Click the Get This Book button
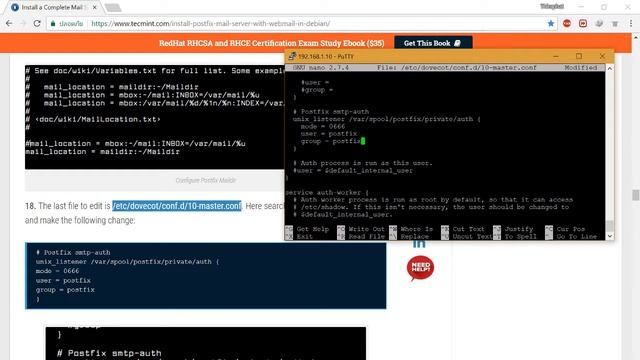The height and width of the screenshot is (360, 640). point(433,43)
